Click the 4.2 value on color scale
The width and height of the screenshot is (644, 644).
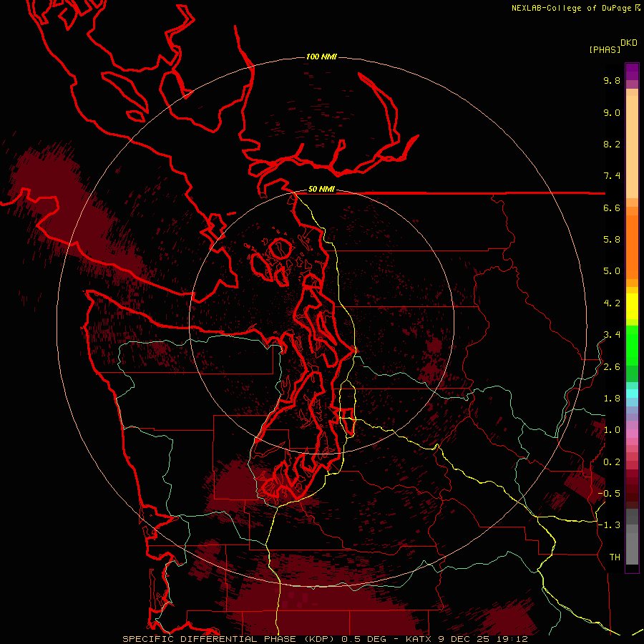(x=612, y=303)
